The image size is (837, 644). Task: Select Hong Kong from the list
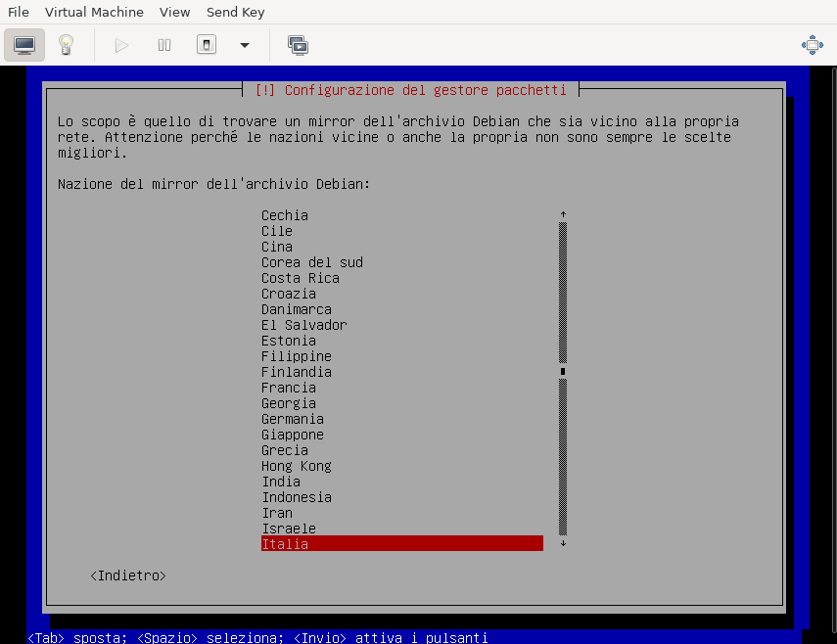tap(402, 466)
